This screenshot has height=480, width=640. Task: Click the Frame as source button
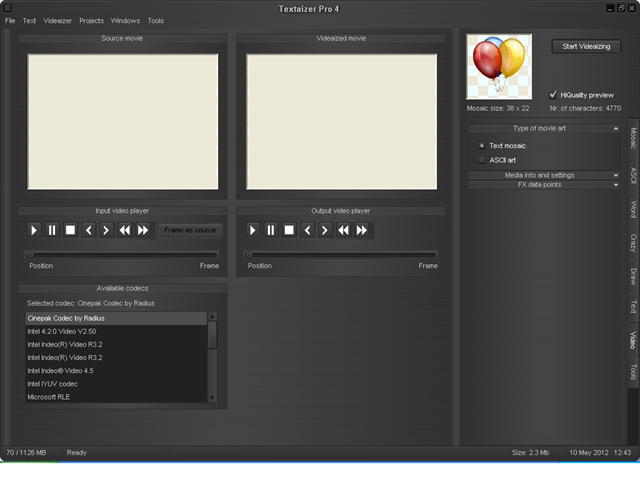[190, 230]
